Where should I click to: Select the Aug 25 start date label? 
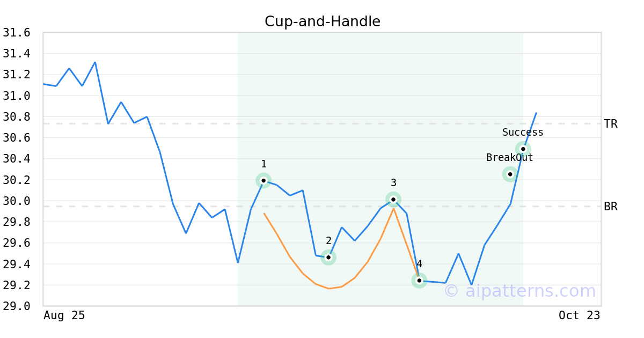pyautogui.click(x=64, y=315)
